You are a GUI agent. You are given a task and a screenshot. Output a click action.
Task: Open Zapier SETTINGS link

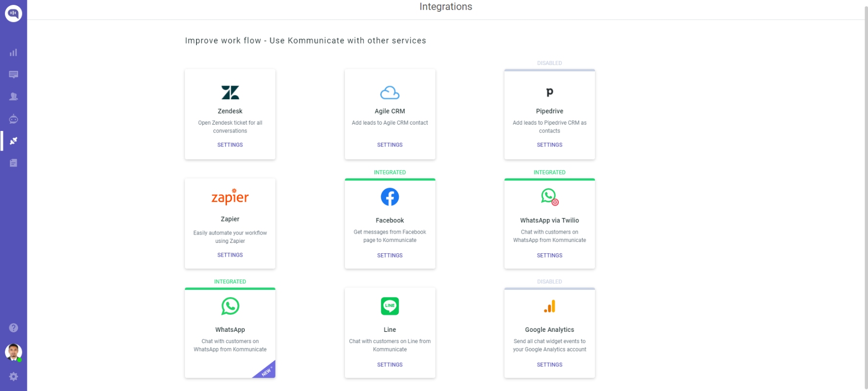(x=230, y=255)
